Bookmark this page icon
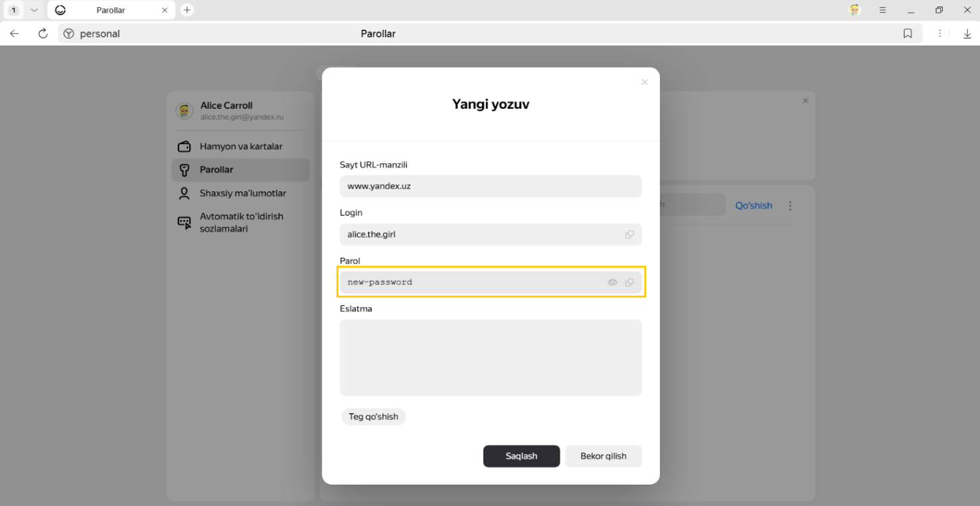This screenshot has width=980, height=506. [908, 34]
